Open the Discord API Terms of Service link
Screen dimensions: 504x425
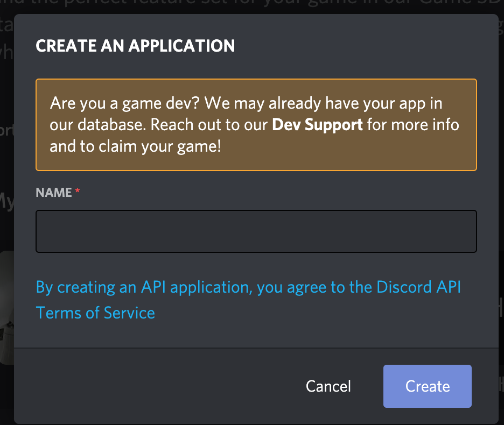(x=248, y=300)
